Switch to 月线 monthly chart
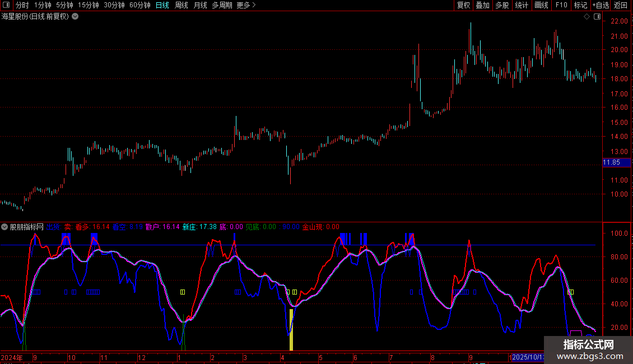633x364 pixels. click(200, 5)
